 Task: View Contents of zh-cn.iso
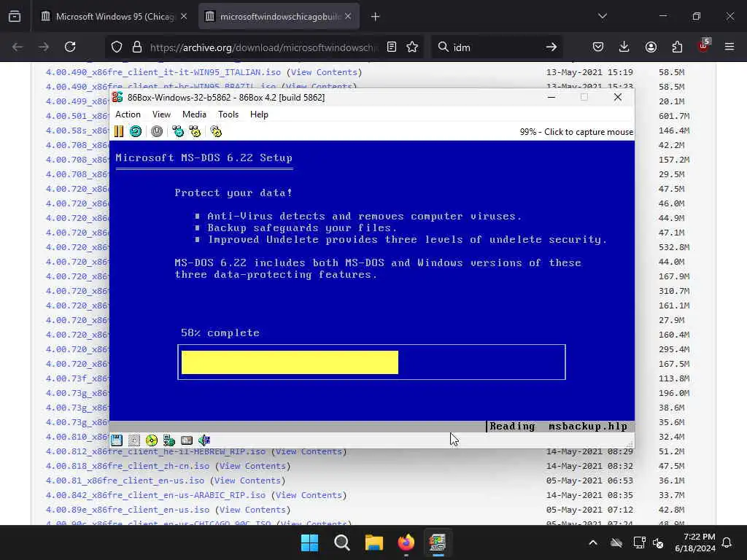[x=252, y=466]
